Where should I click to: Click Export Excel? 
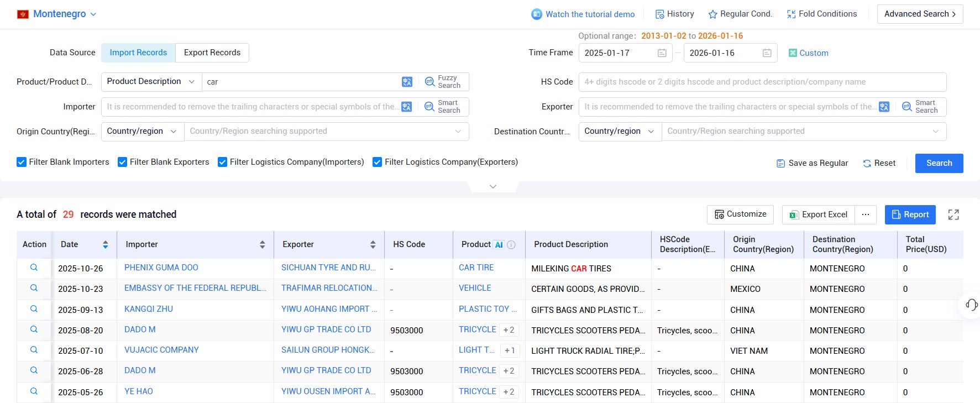coord(819,214)
